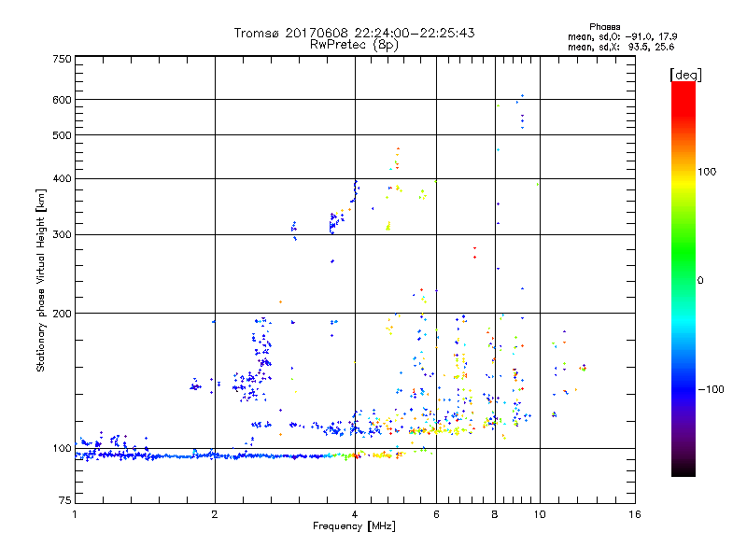The image size is (747, 560).
Task: Click the 75 tick label on the height axis
Action: 64,502
